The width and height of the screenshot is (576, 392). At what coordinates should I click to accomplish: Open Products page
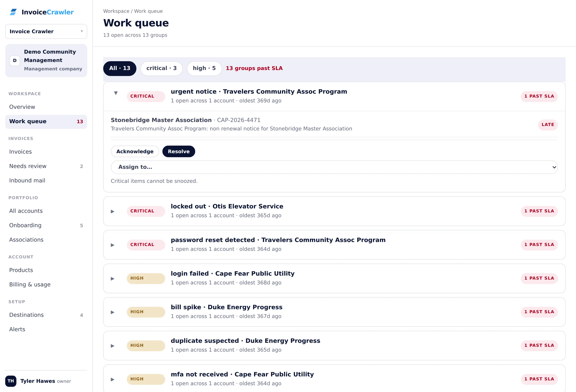coord(46,270)
